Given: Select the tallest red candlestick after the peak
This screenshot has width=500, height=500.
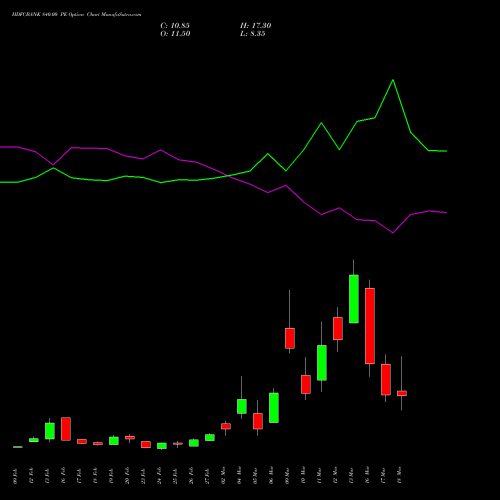Looking at the screenshot, I should [370, 326].
